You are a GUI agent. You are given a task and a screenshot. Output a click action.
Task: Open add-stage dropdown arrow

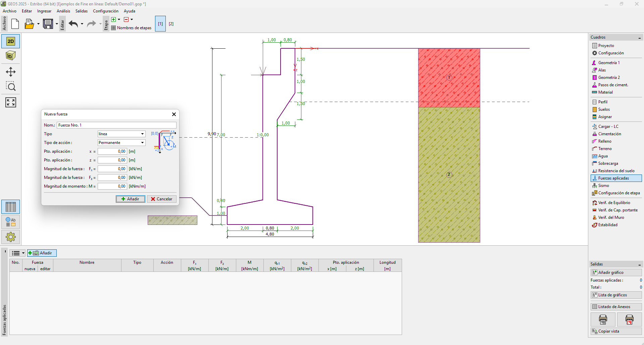click(119, 19)
